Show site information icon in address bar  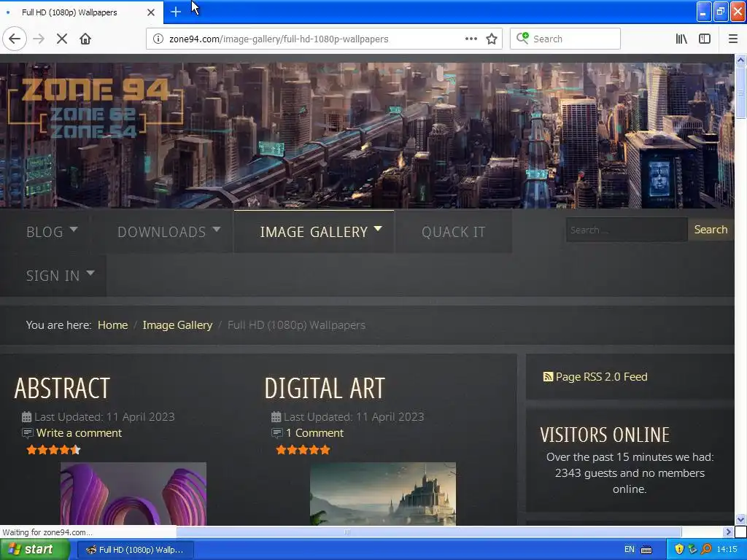click(x=158, y=39)
